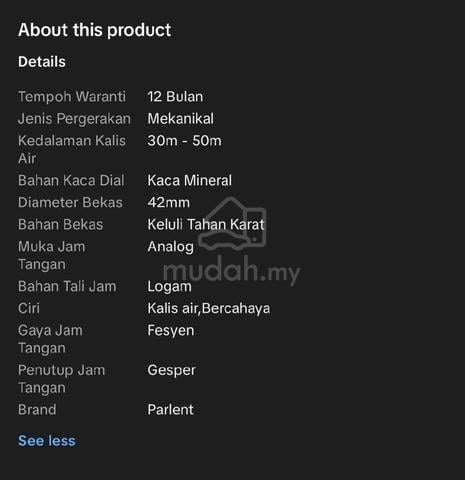Screen dimensions: 465x480
Task: Click the Gesper clasp value
Action: [172, 370]
